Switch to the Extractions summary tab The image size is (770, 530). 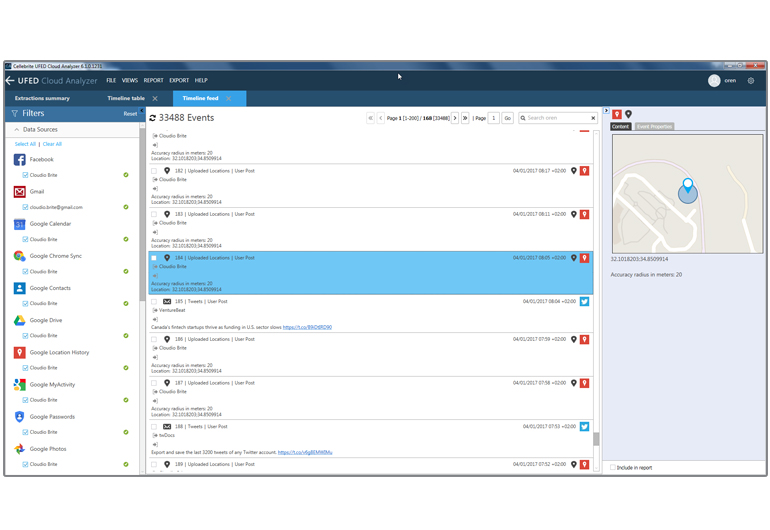(x=42, y=98)
